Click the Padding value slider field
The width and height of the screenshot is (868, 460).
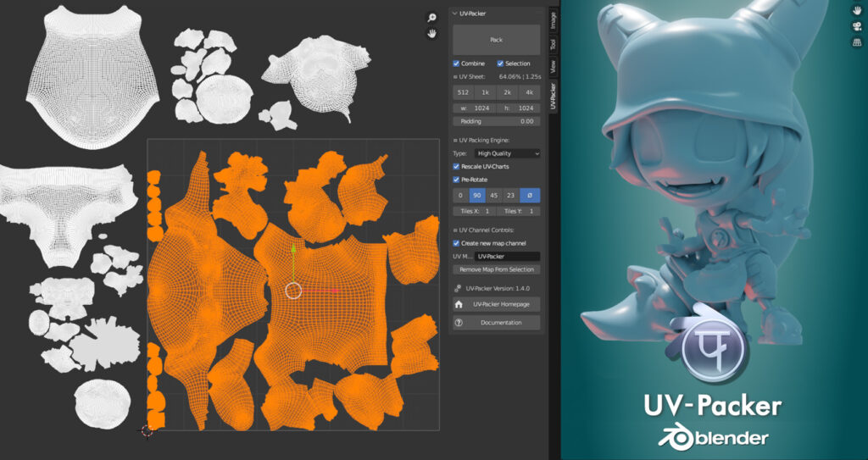coord(497,121)
